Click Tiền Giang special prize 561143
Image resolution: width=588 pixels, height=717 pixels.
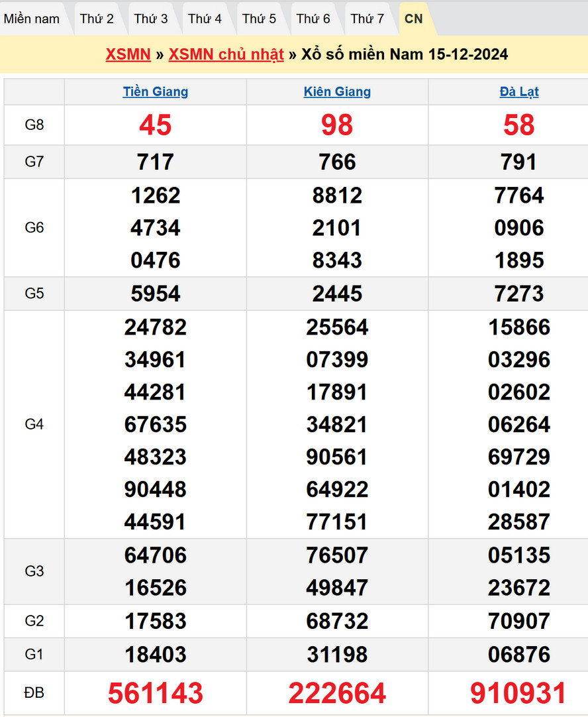156,693
